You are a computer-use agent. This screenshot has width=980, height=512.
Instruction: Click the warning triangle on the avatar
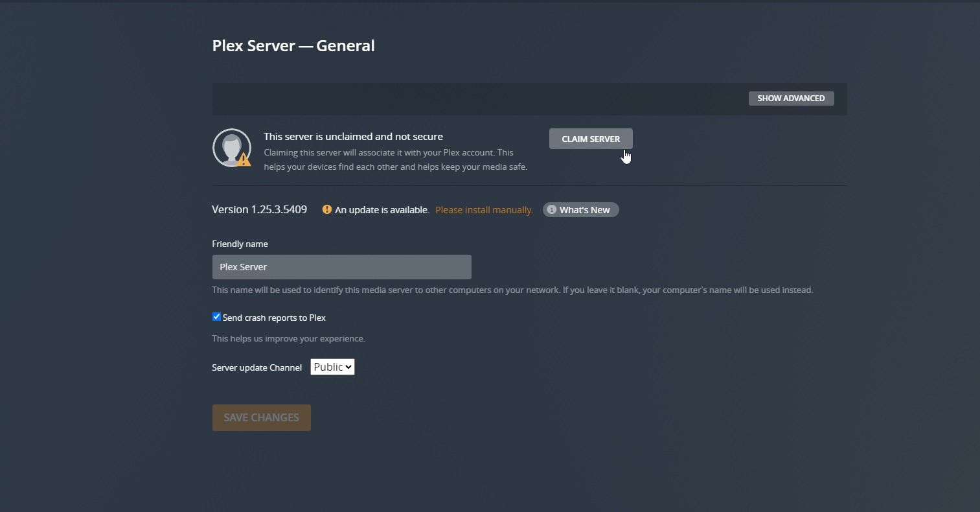tap(244, 159)
